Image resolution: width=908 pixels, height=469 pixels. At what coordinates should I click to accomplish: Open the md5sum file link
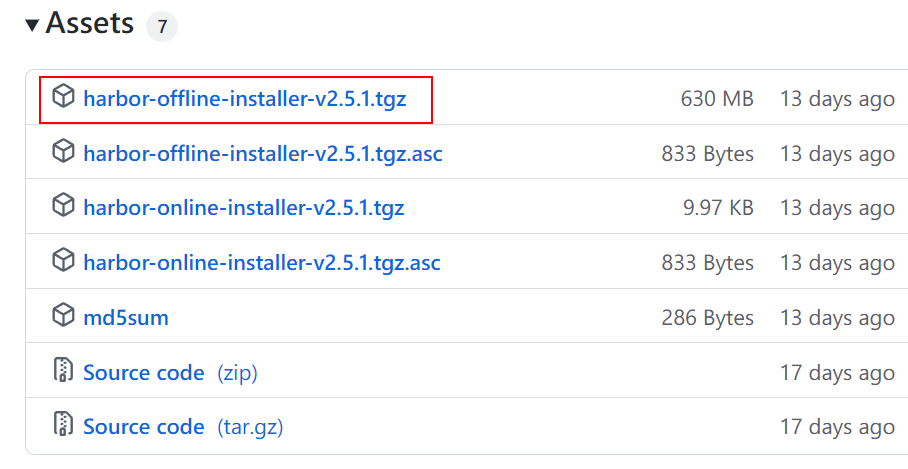(x=126, y=318)
